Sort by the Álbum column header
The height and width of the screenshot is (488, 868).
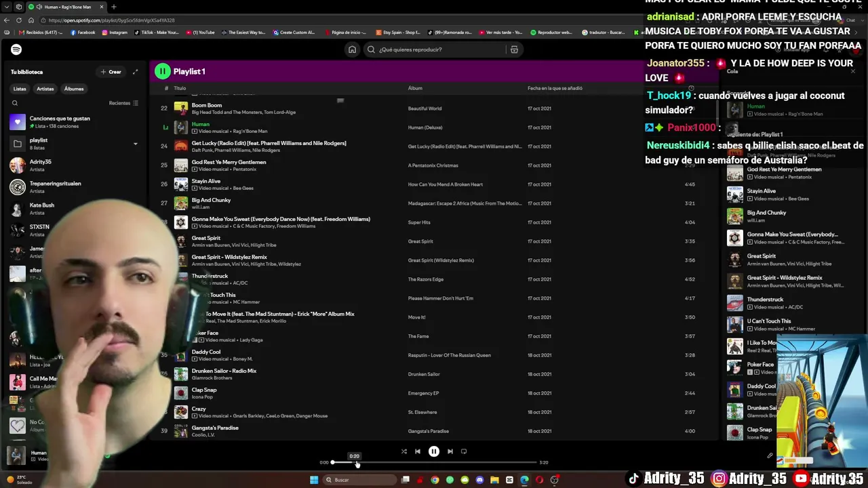pos(415,88)
